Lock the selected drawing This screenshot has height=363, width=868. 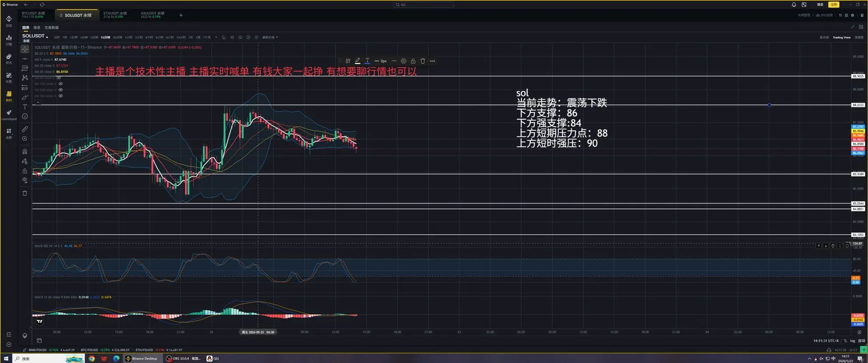[x=413, y=61]
